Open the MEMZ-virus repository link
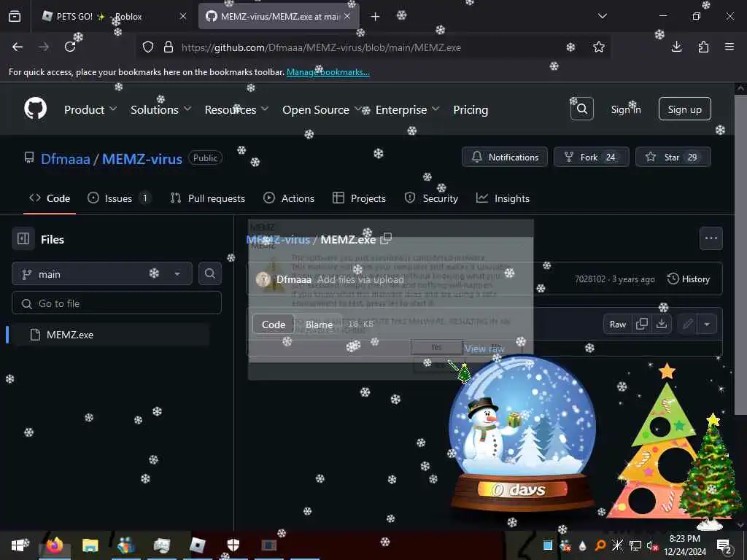Viewport: 747px width, 560px height. (142, 158)
